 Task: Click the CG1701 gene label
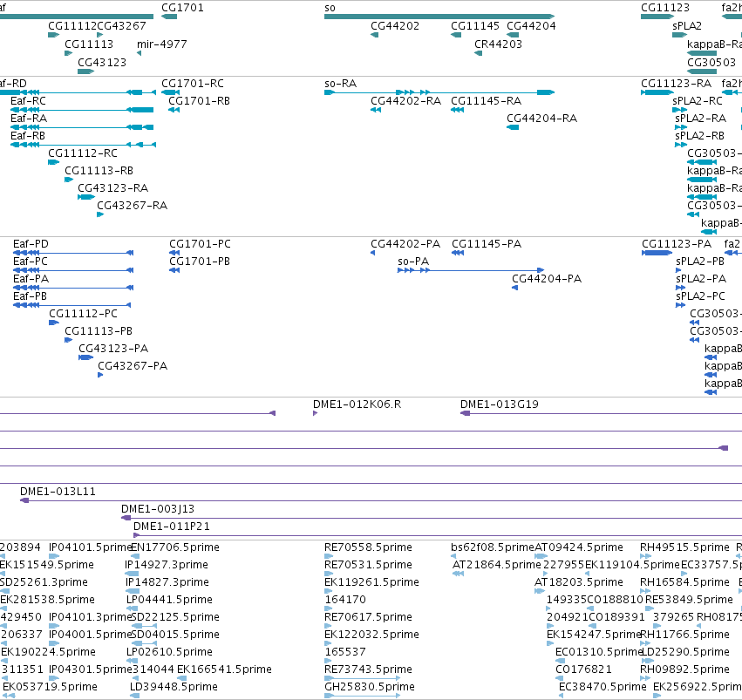182,8
